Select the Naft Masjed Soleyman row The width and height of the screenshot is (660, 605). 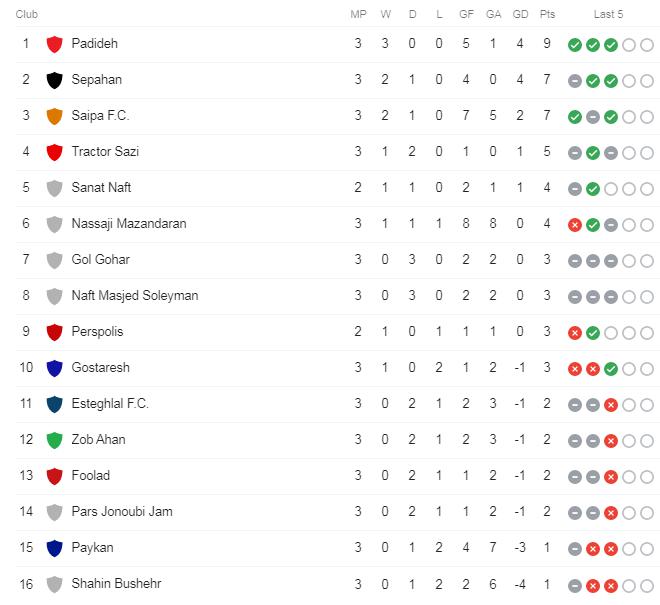coord(135,296)
